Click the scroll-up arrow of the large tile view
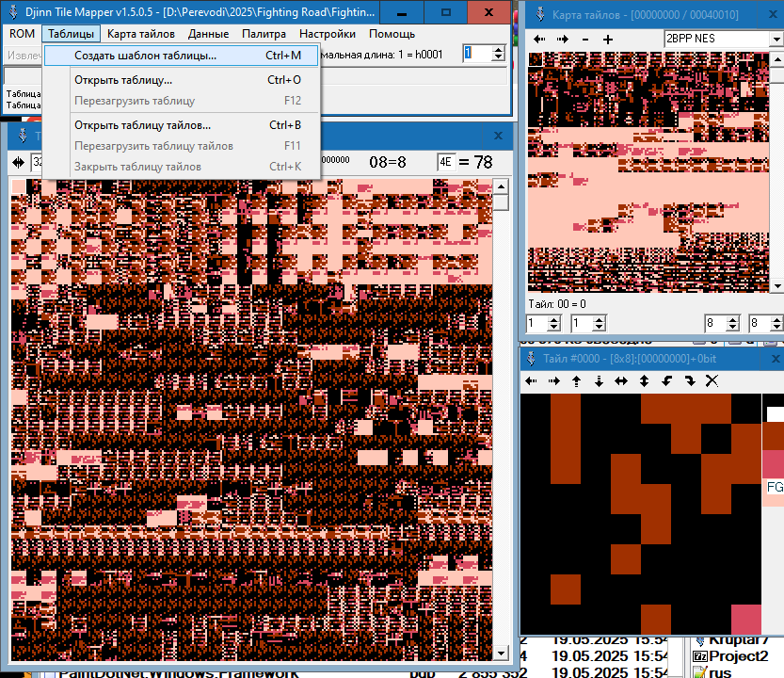784x678 pixels. (x=501, y=187)
